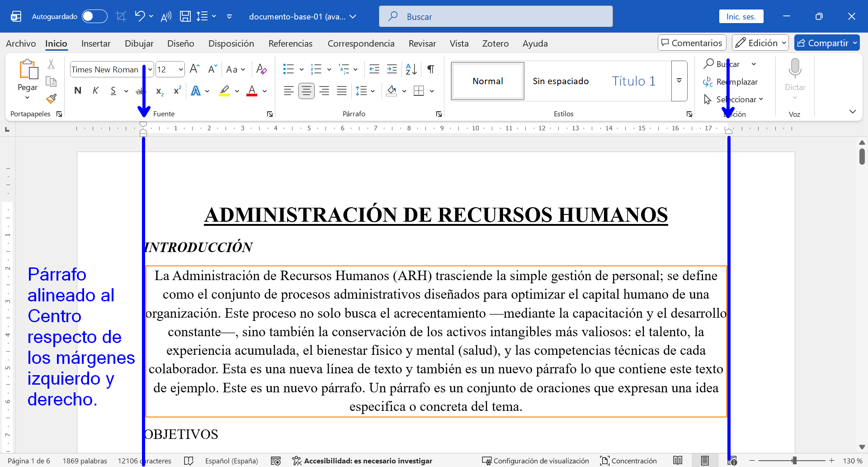Switch to the Insertar tab
The height and width of the screenshot is (467, 868).
coord(96,43)
